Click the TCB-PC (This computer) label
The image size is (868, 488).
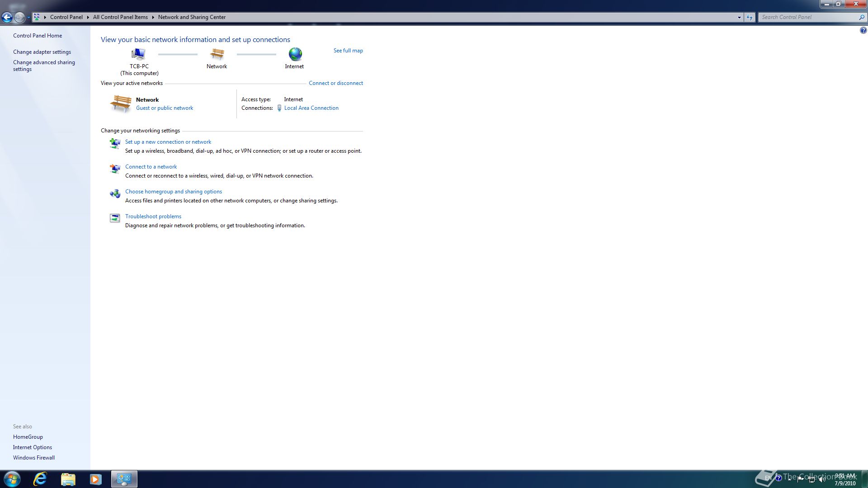click(x=139, y=70)
